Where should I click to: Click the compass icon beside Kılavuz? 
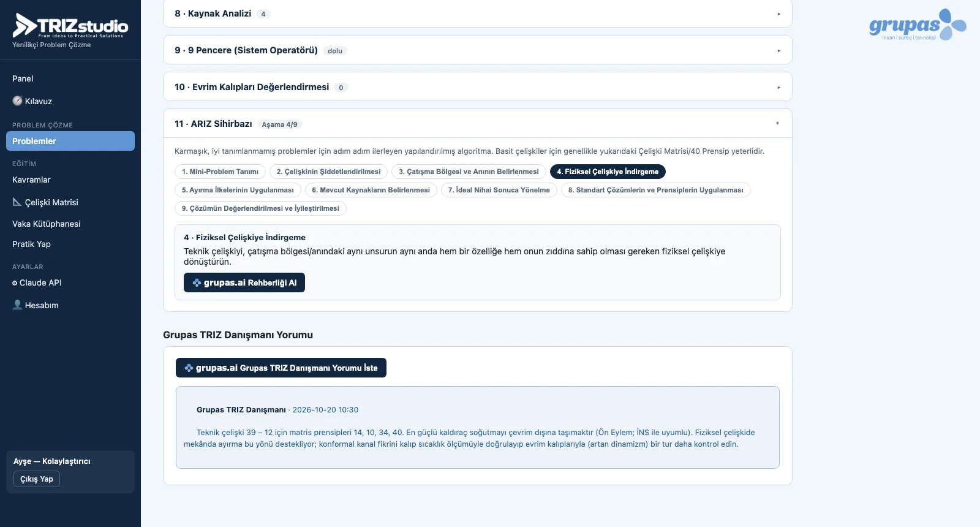pyautogui.click(x=17, y=101)
